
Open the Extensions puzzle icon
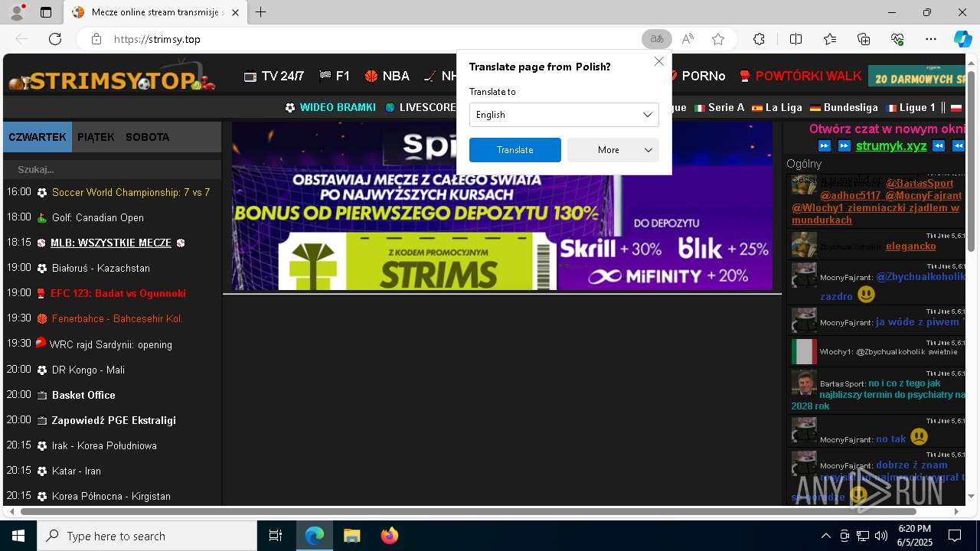(x=759, y=39)
